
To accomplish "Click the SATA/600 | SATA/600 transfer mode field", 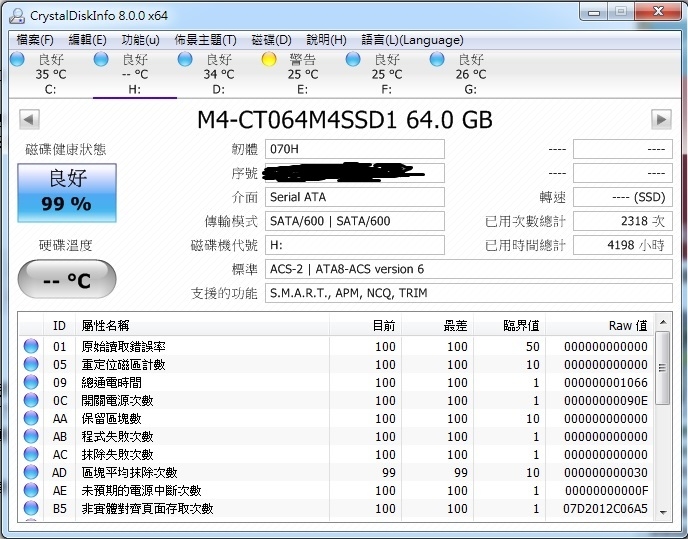I will pos(355,221).
